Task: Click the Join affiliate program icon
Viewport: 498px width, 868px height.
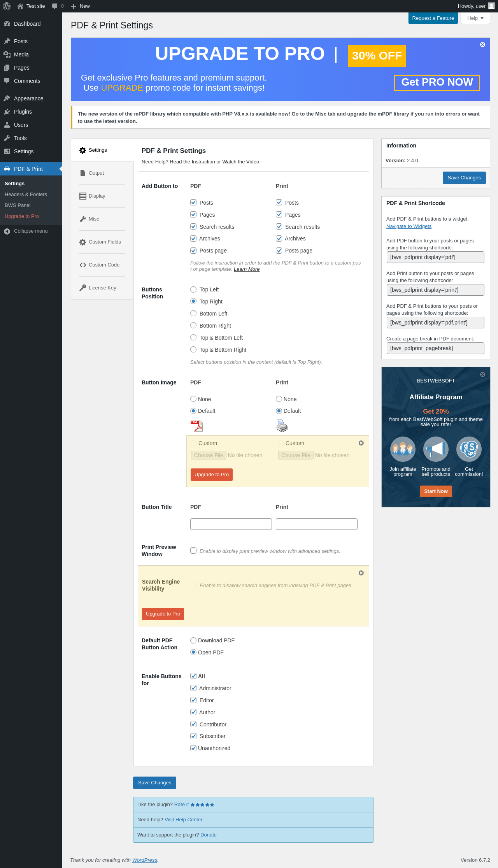Action: pyautogui.click(x=403, y=449)
